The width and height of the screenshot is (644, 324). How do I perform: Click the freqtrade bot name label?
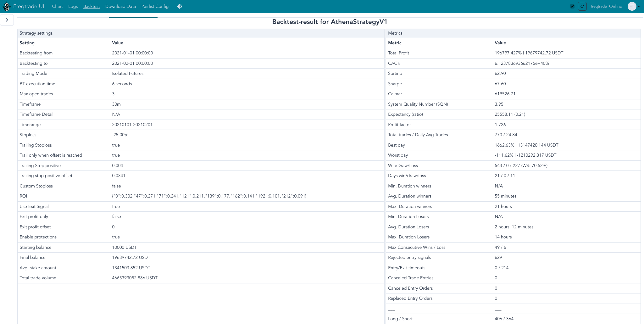pyautogui.click(x=599, y=7)
